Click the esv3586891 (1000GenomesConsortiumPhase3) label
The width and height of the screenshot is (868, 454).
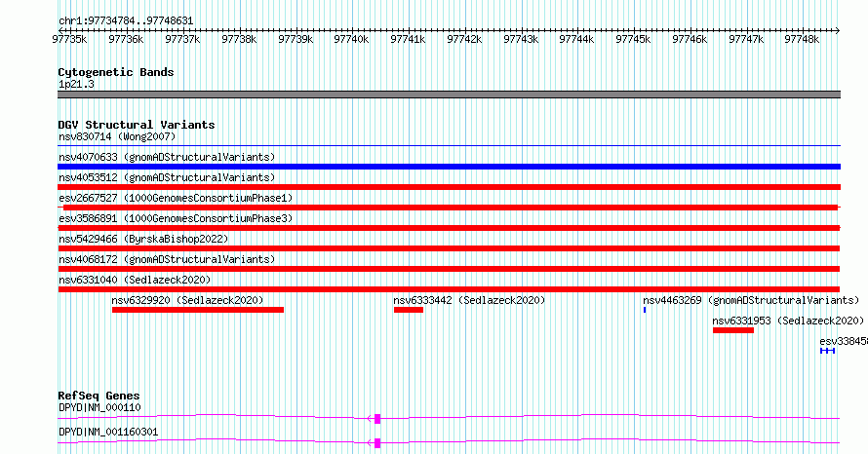point(176,218)
